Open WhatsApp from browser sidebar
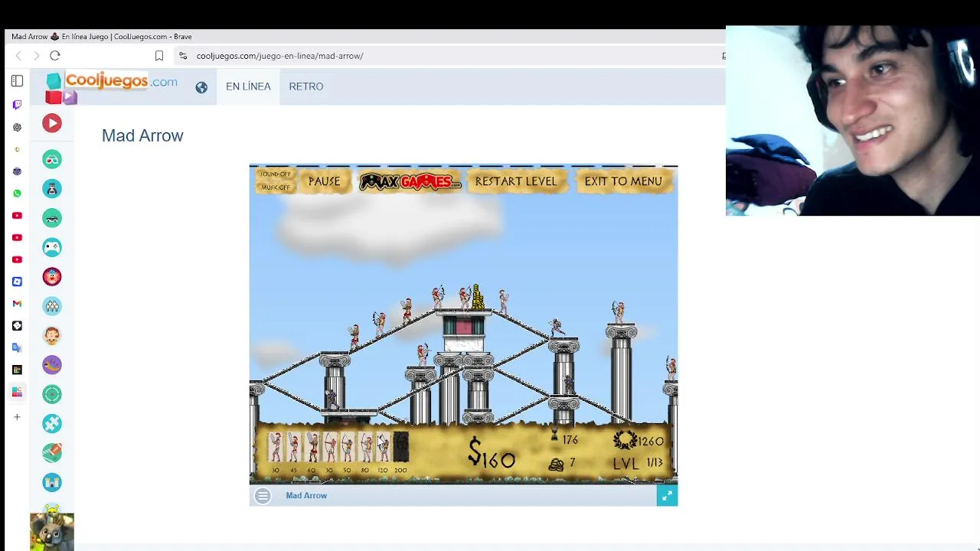This screenshot has width=980, height=551. point(17,194)
